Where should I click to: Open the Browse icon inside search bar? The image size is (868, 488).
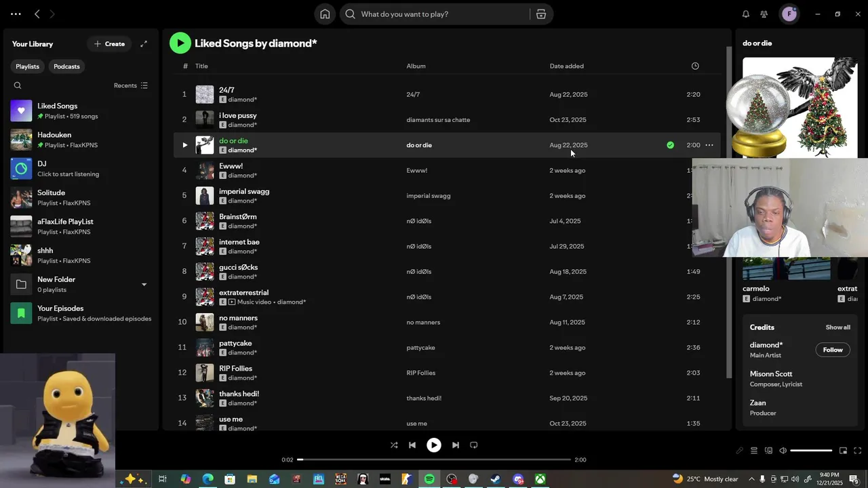(541, 14)
